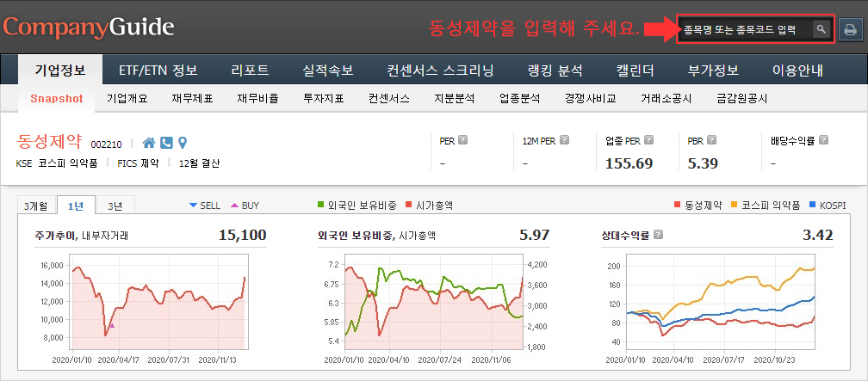Click the red 시가총액 legend swatch
The height and width of the screenshot is (381, 868).
[409, 206]
